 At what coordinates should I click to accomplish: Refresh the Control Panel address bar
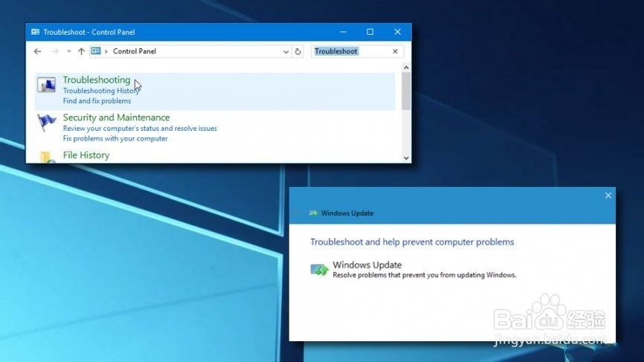coord(297,51)
